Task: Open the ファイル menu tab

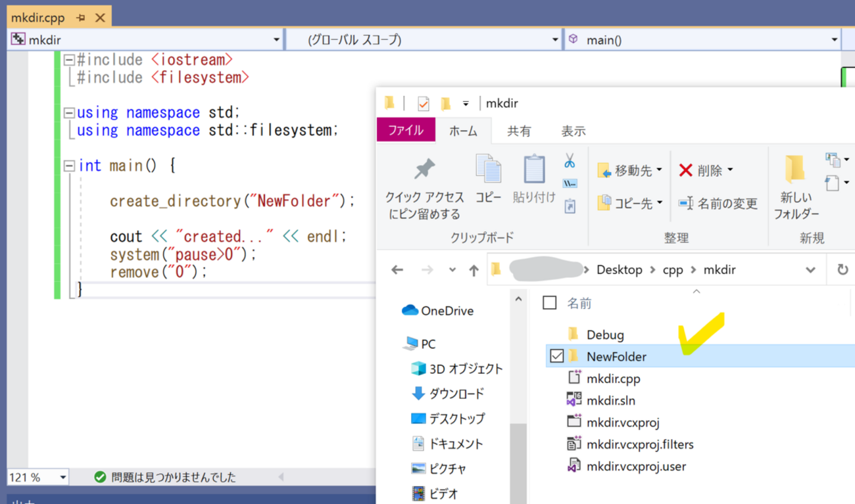Action: [405, 131]
